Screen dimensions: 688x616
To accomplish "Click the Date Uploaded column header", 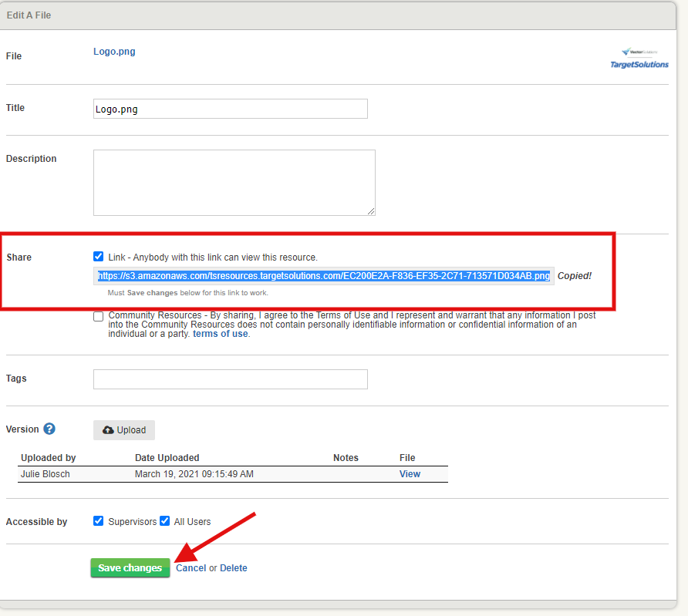I will pos(167,458).
